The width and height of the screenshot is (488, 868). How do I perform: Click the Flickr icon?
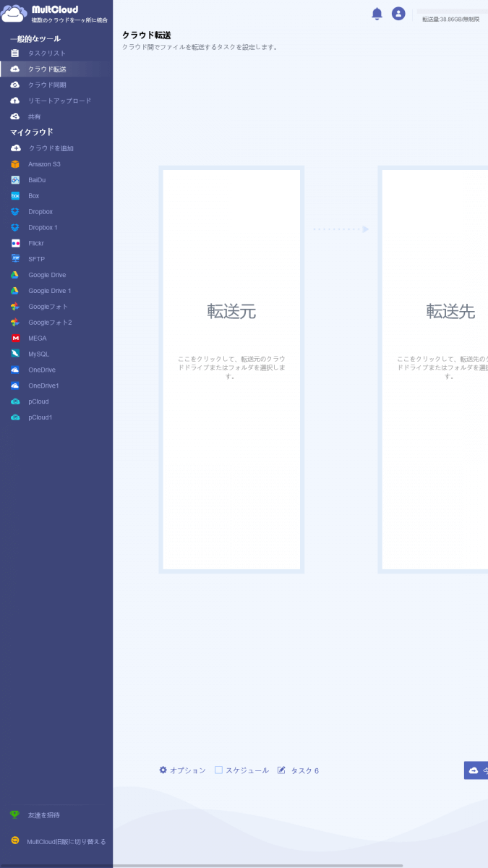coord(14,244)
